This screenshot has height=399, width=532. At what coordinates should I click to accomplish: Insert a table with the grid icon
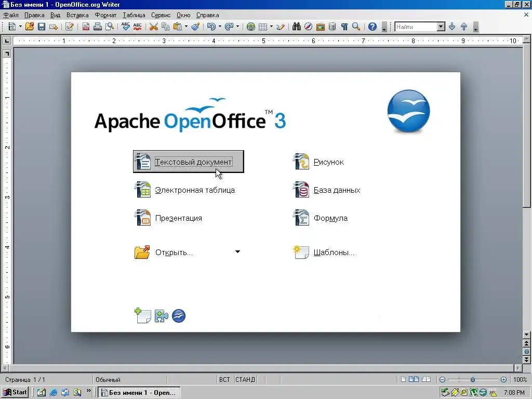pyautogui.click(x=263, y=26)
